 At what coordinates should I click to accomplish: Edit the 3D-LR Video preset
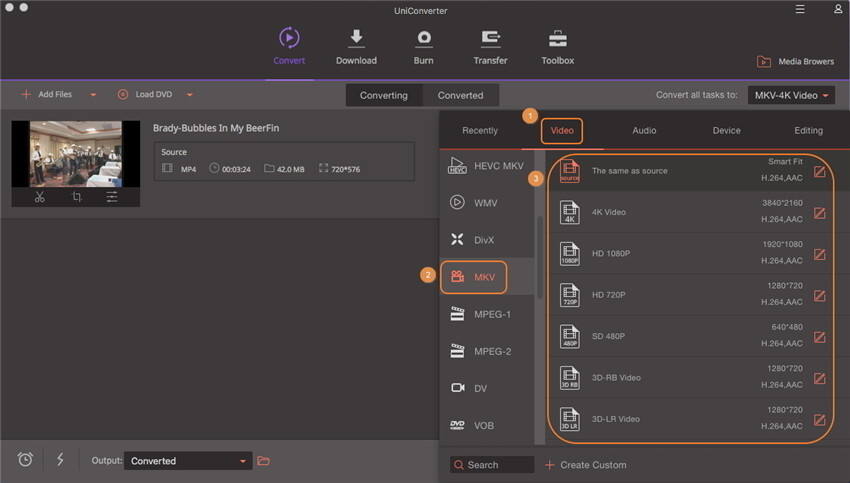[x=820, y=420]
